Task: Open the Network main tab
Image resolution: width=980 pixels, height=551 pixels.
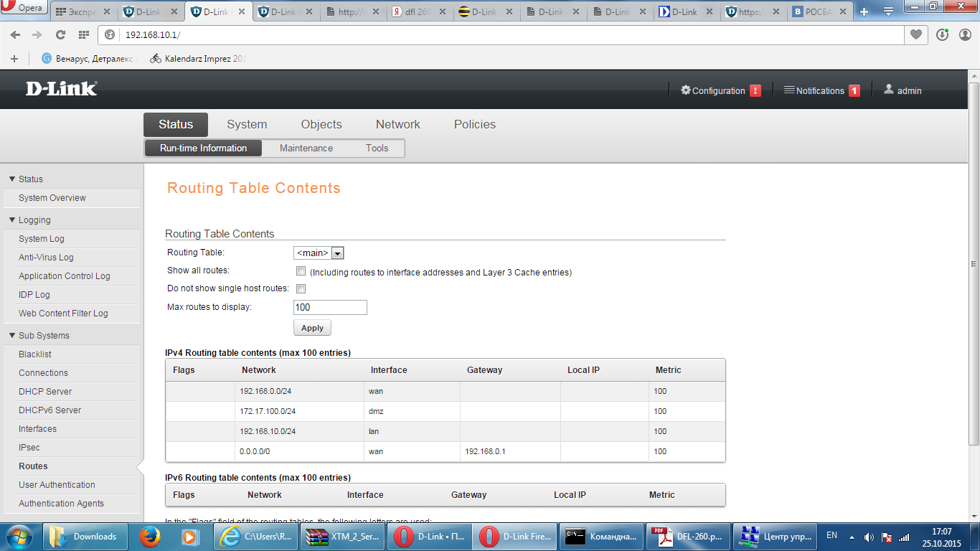Action: [398, 124]
